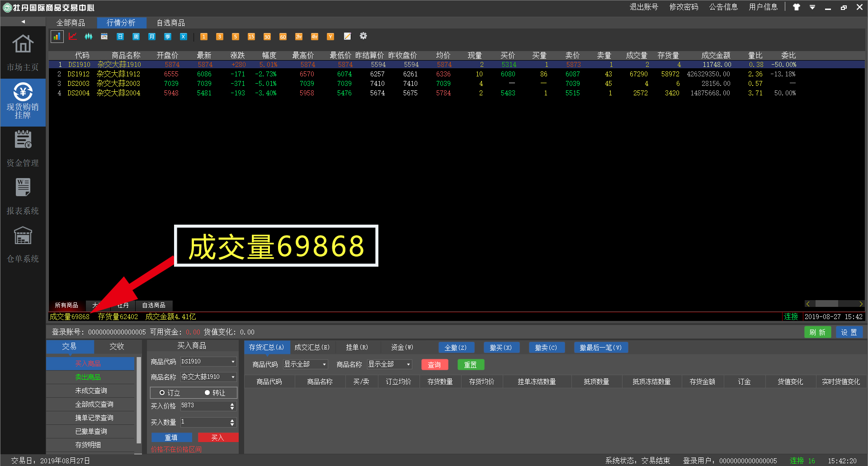Select the bar chart quote list icon
Viewport: 868px width, 466px height.
click(x=57, y=37)
